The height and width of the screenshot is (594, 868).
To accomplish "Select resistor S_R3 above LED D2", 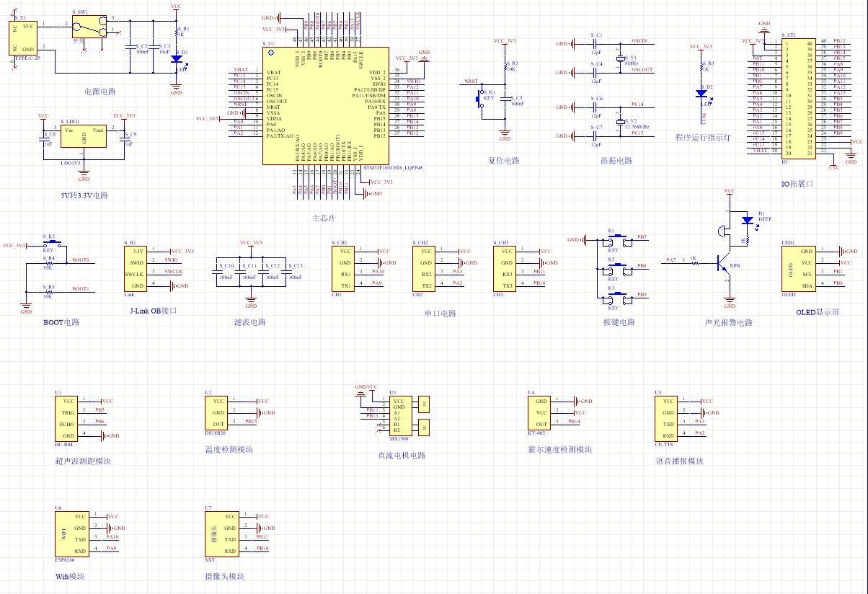I will tap(701, 67).
